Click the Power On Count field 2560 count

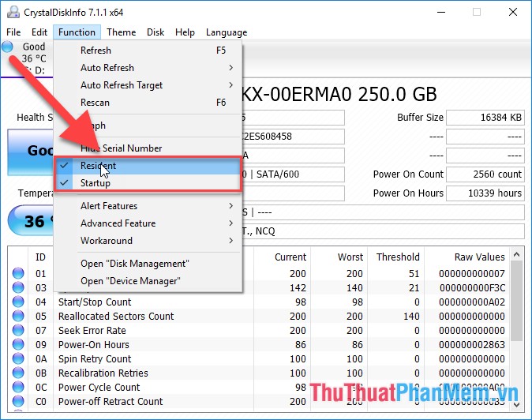(x=485, y=174)
